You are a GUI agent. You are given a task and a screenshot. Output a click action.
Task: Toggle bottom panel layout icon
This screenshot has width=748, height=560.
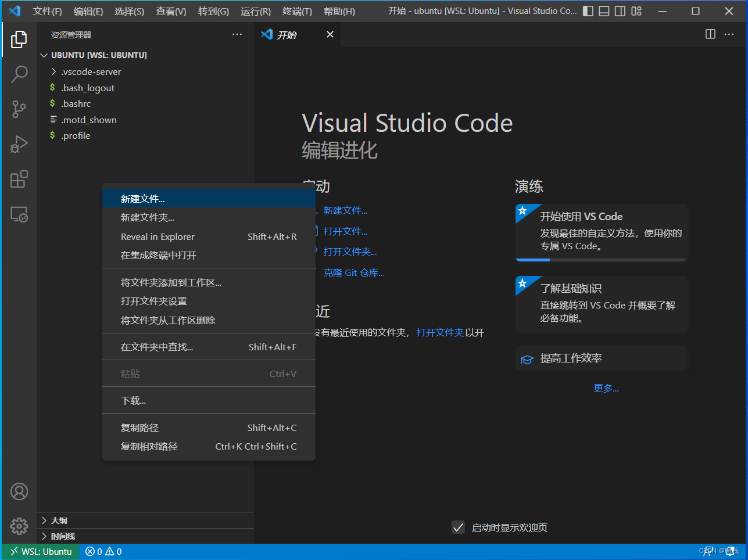pyautogui.click(x=604, y=11)
